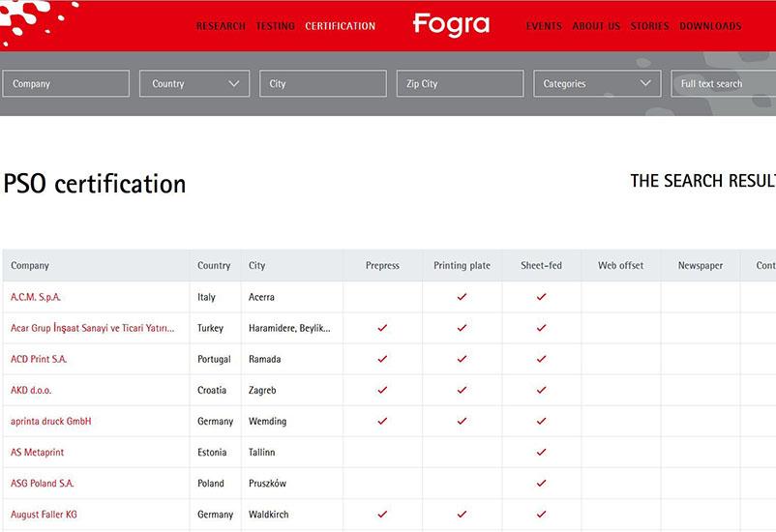Viewport: 776px width, 532px height.
Task: Click Sheet-fed checkmark for aprinta druck GmbH
Action: click(x=541, y=421)
